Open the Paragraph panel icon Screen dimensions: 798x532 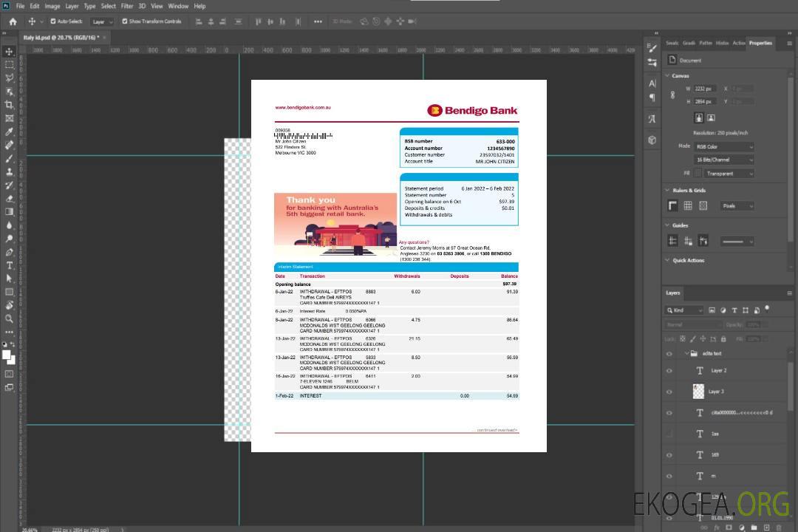(x=652, y=98)
